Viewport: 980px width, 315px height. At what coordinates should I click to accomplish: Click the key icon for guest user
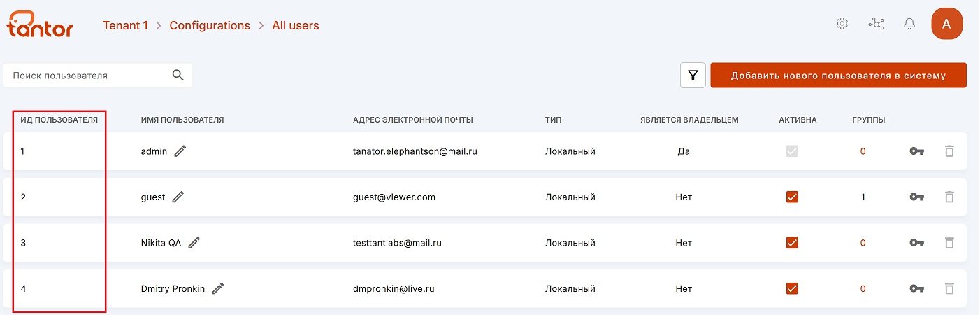click(x=916, y=197)
